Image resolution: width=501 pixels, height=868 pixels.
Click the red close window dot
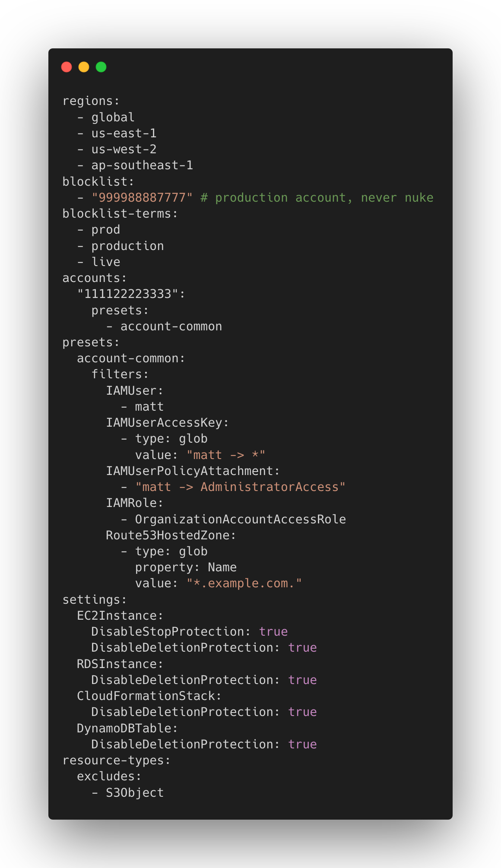[67, 67]
